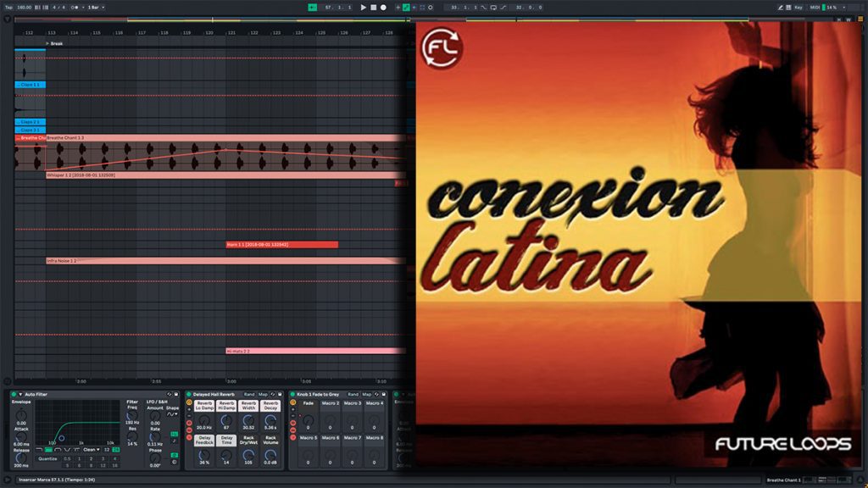Select the bandpass filter type icon
Viewport: 868px width, 488px height.
pyautogui.click(x=58, y=449)
